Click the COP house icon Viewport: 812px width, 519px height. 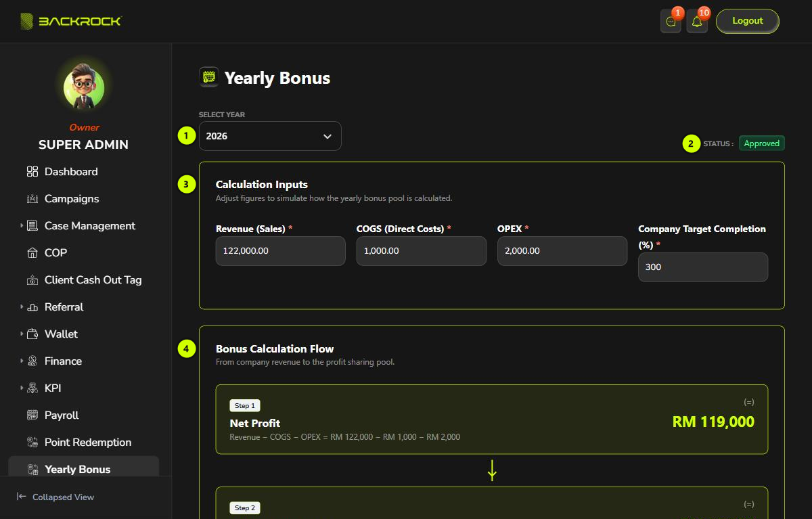pos(32,253)
